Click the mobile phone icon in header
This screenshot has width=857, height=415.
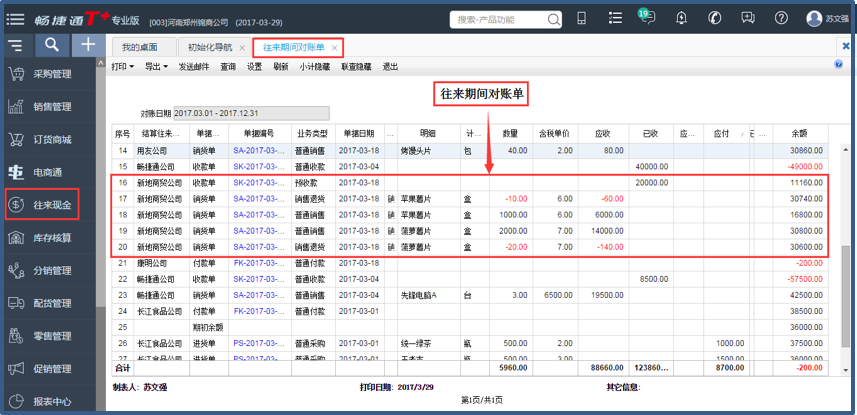pyautogui.click(x=582, y=18)
